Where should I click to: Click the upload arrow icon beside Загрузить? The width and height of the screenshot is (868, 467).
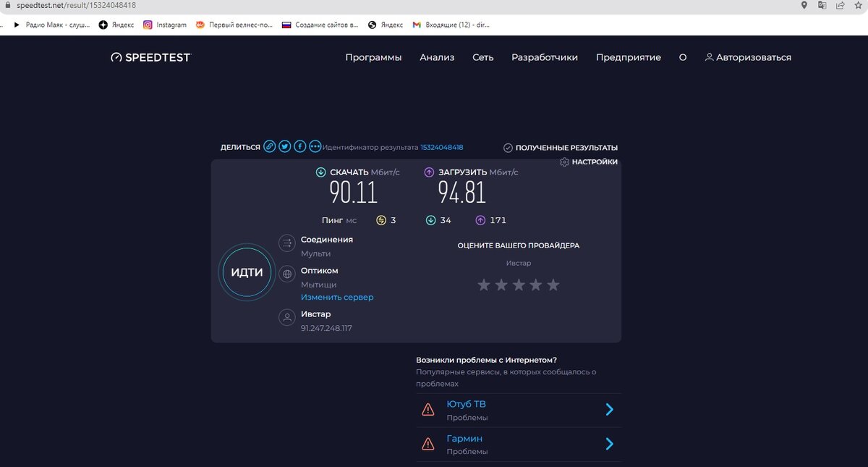[429, 172]
